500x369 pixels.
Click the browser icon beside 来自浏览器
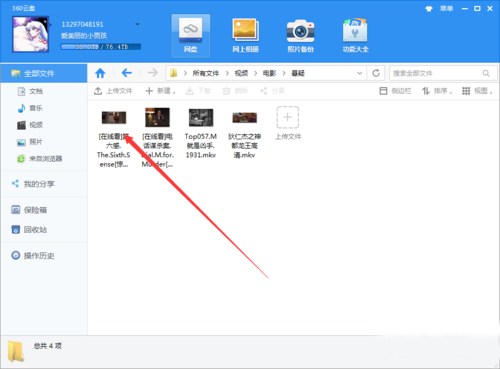21,159
